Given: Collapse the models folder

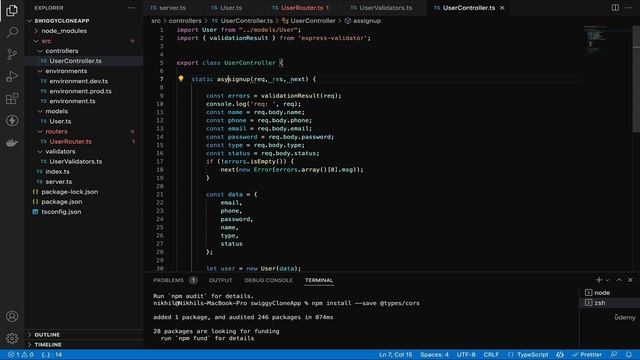Looking at the screenshot, I should [56, 111].
